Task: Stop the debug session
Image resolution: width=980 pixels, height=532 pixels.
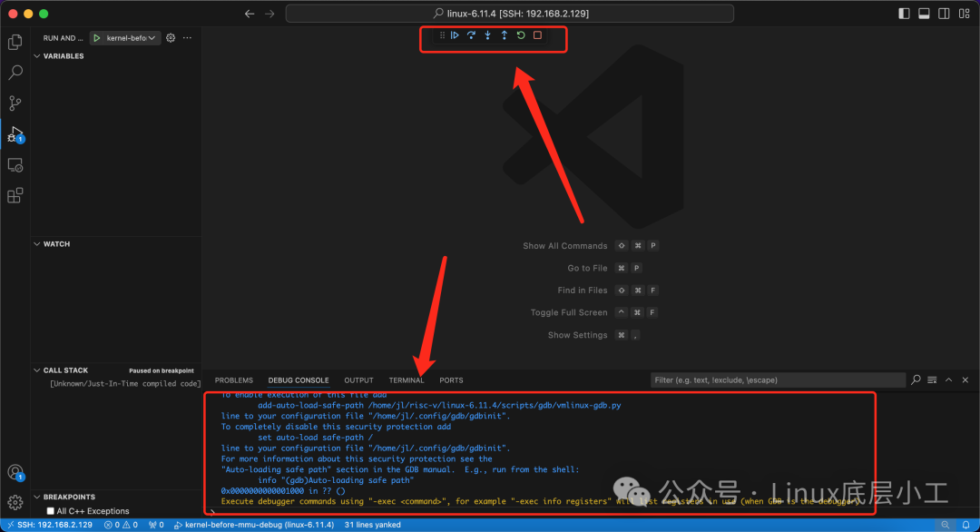Action: [x=537, y=35]
